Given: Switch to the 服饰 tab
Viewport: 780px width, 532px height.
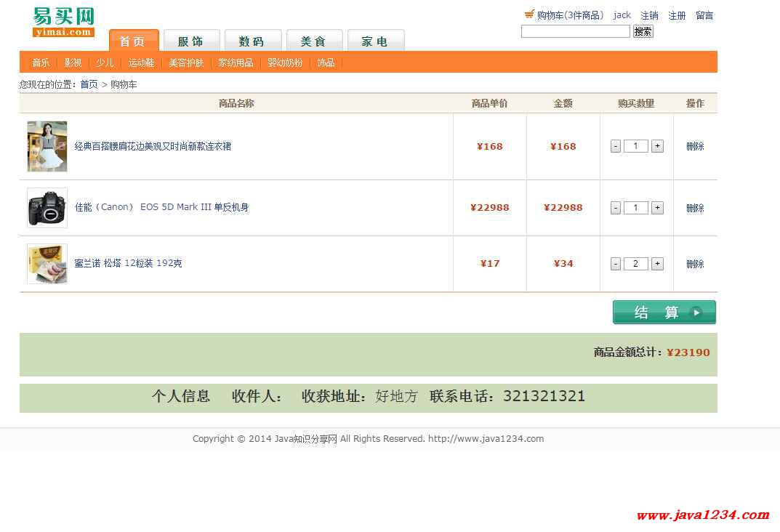Looking at the screenshot, I should [190, 41].
